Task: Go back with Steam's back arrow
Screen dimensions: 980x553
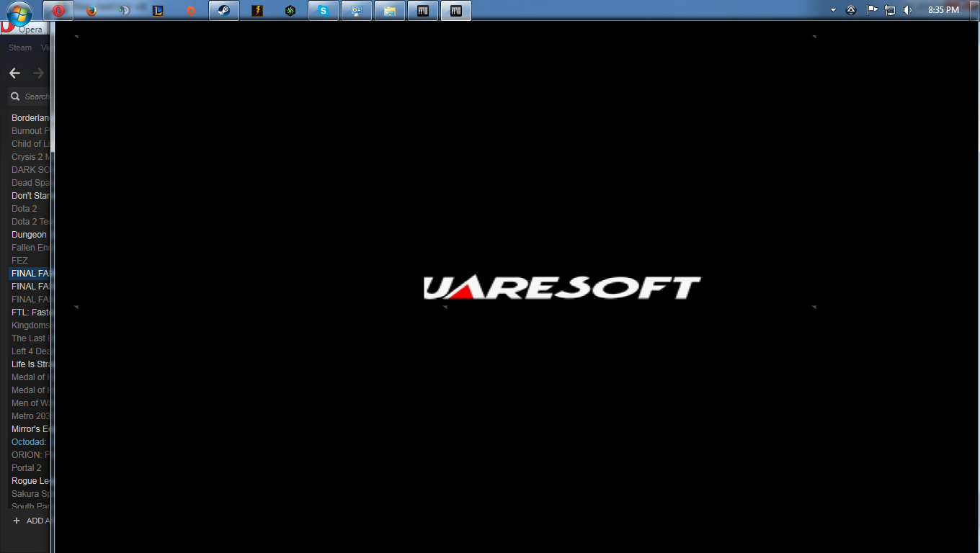Action: tap(14, 73)
